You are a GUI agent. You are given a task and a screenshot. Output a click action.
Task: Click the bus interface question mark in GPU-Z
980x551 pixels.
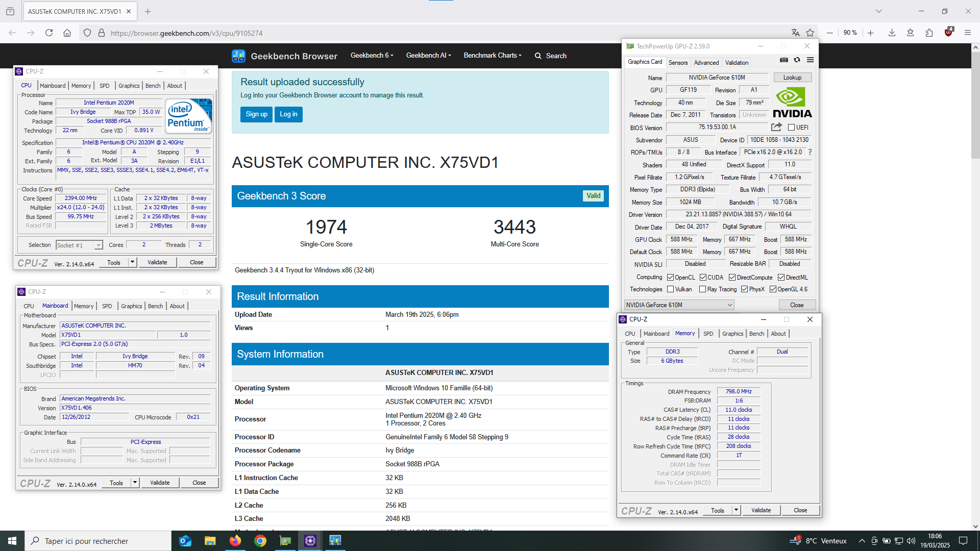[x=810, y=152]
